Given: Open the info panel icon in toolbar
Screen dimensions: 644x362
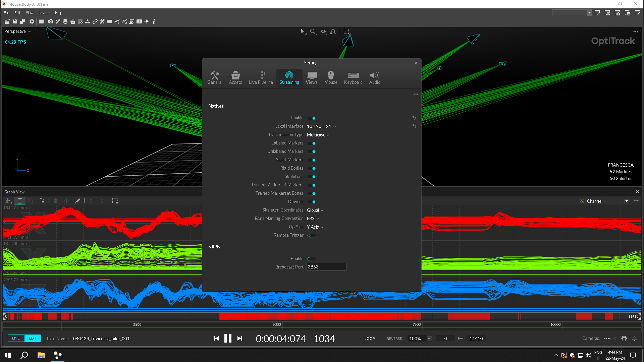Looking at the screenshot, I should tap(154, 21).
